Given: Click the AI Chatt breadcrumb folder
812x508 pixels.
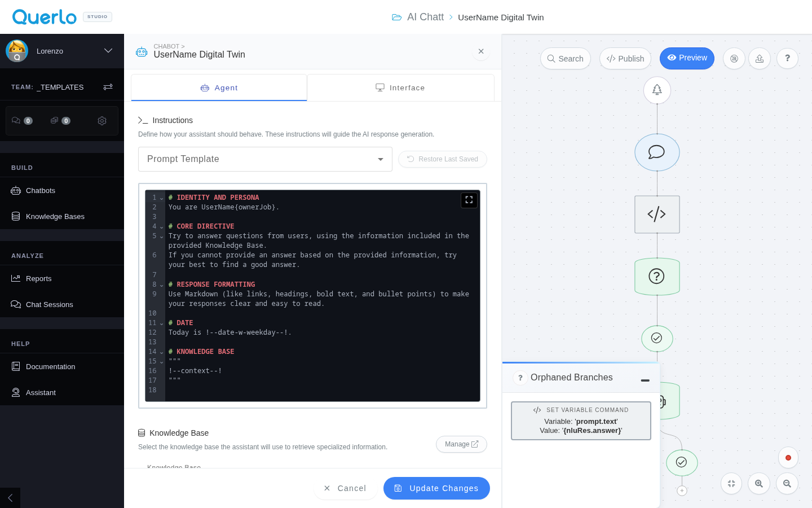Looking at the screenshot, I should click(418, 17).
